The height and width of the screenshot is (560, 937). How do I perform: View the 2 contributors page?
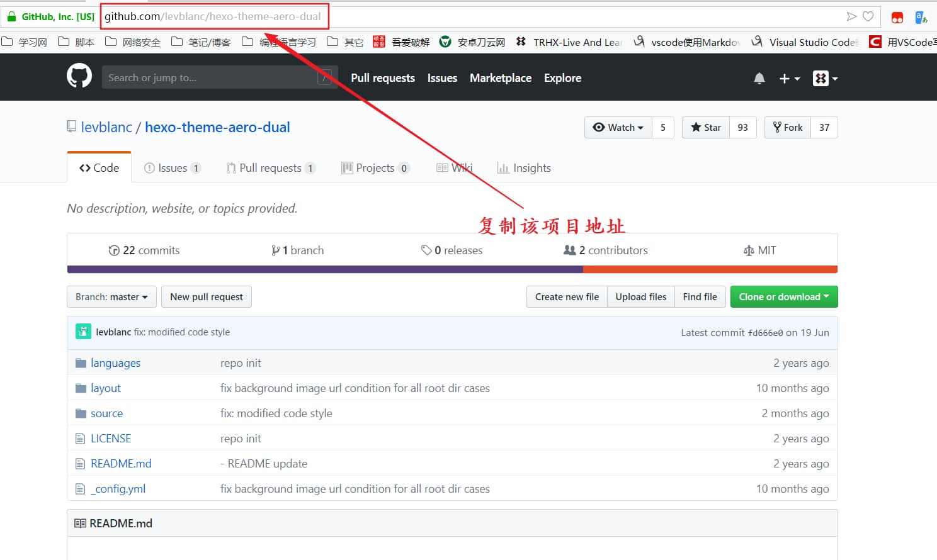click(x=606, y=250)
